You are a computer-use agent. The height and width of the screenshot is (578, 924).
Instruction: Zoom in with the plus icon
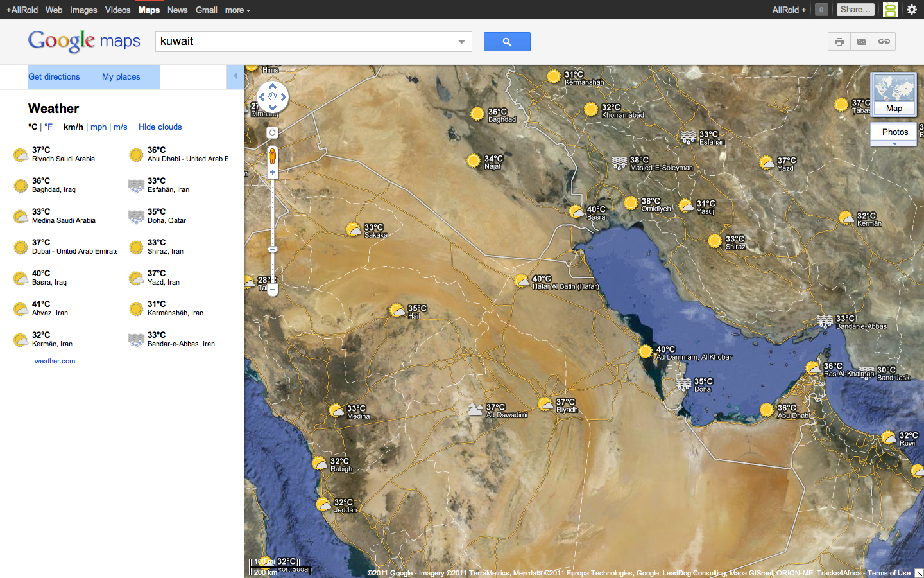pyautogui.click(x=272, y=172)
